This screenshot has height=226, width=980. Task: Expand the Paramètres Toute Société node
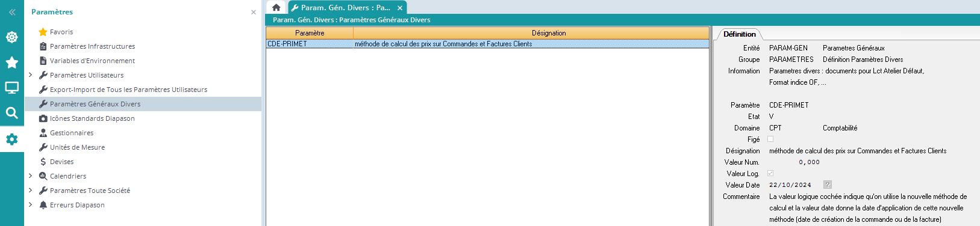31,191
